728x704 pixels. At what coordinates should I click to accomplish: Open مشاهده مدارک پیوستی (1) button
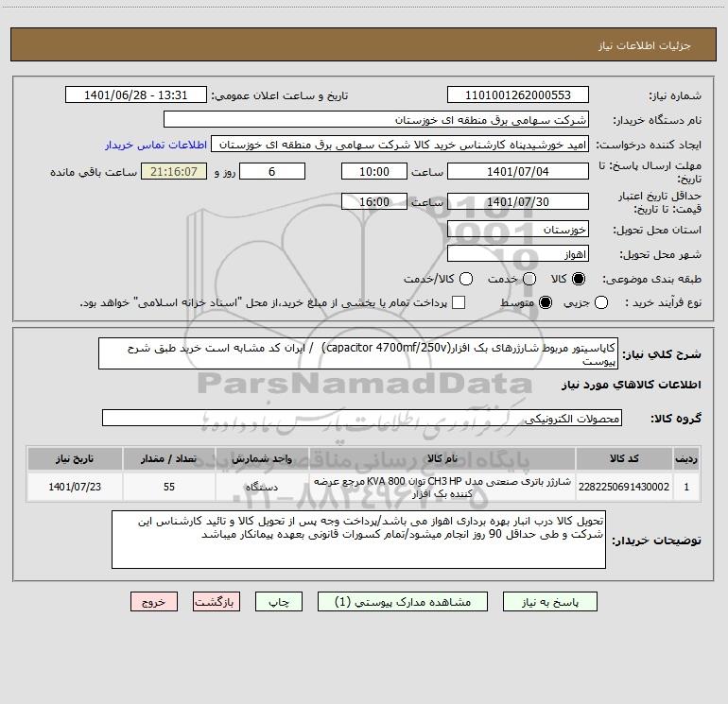[x=403, y=602]
